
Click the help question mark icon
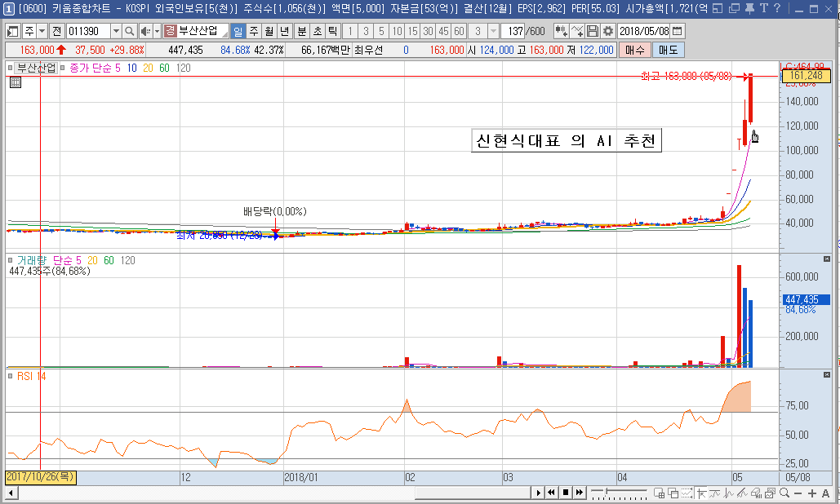pyautogui.click(x=776, y=9)
